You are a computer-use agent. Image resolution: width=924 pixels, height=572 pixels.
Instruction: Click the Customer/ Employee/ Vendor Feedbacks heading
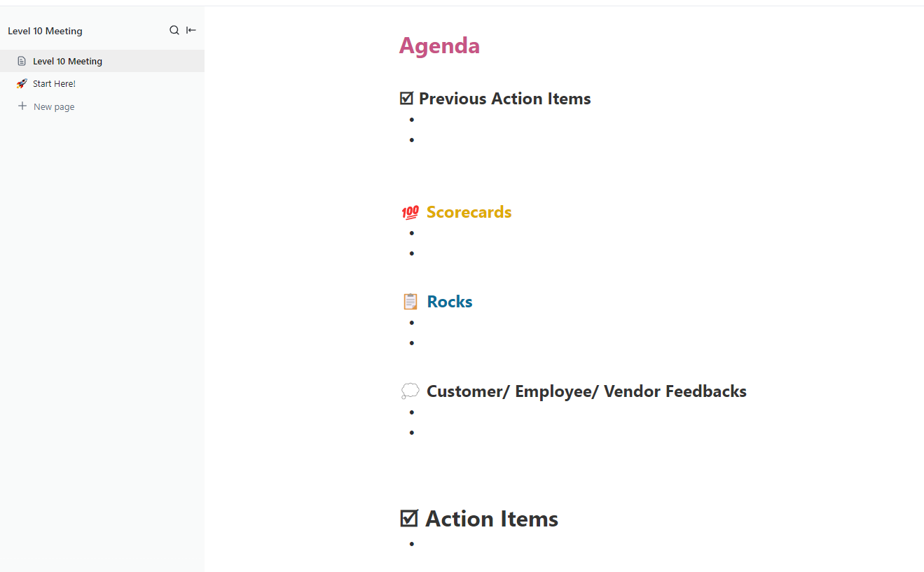[586, 391]
